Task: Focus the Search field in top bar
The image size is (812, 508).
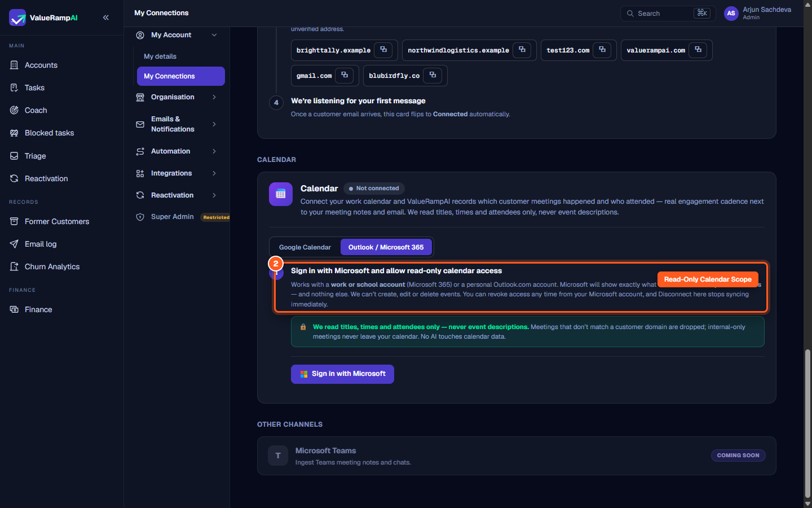Action: click(x=668, y=14)
